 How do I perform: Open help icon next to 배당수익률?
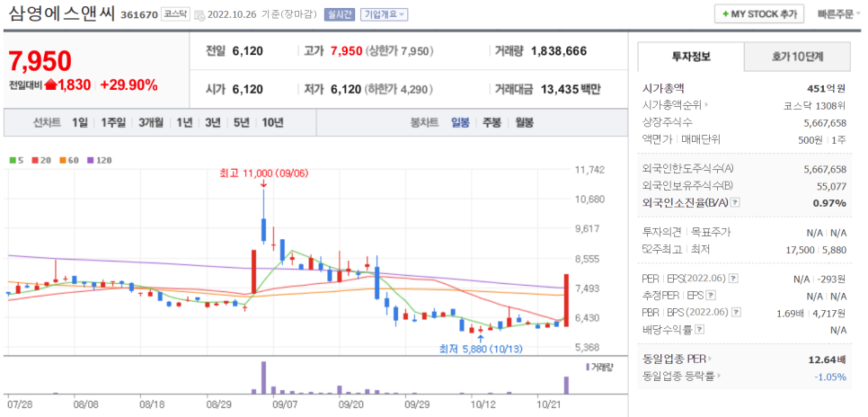click(700, 330)
